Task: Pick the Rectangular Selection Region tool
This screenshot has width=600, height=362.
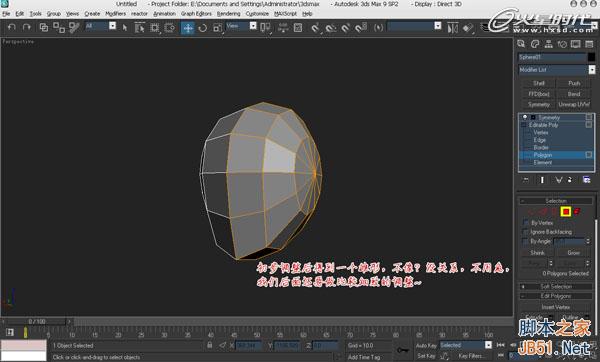Action: [x=154, y=28]
